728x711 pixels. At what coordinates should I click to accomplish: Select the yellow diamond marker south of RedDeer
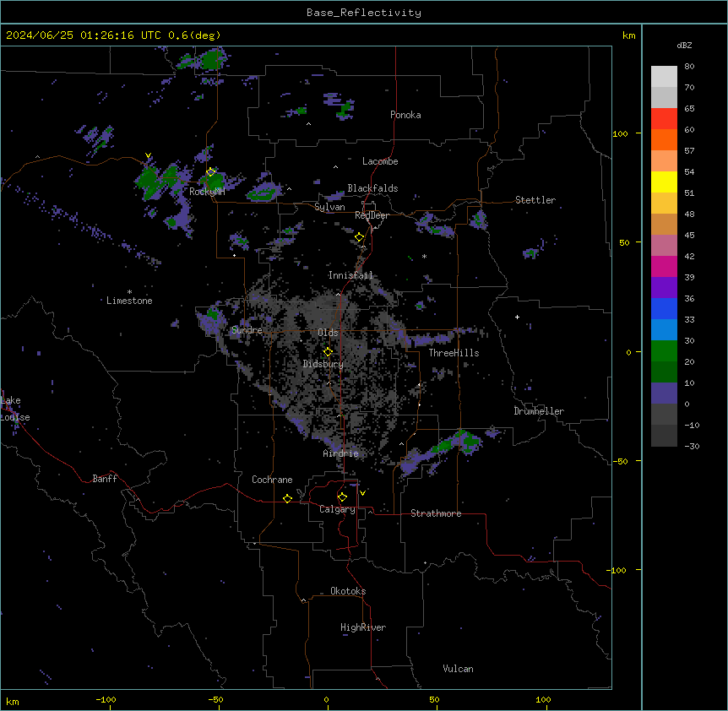pyautogui.click(x=359, y=237)
